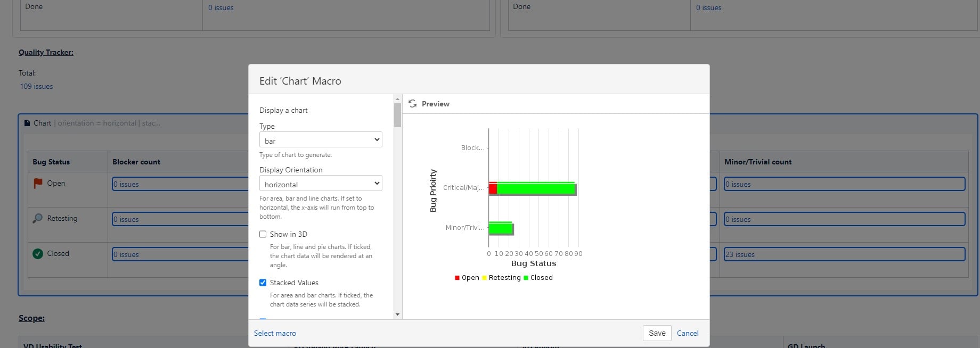Open the chart Type dropdown showing bar
The width and height of the screenshot is (980, 348).
pos(321,140)
